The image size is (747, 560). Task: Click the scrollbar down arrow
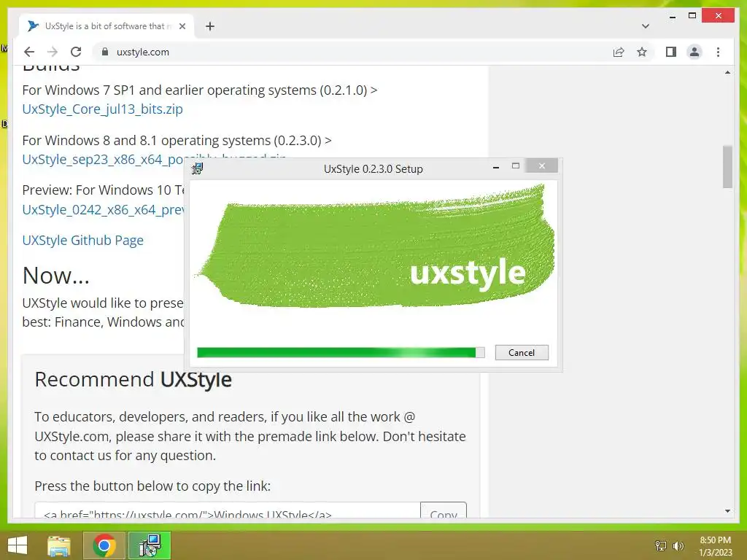pyautogui.click(x=727, y=511)
